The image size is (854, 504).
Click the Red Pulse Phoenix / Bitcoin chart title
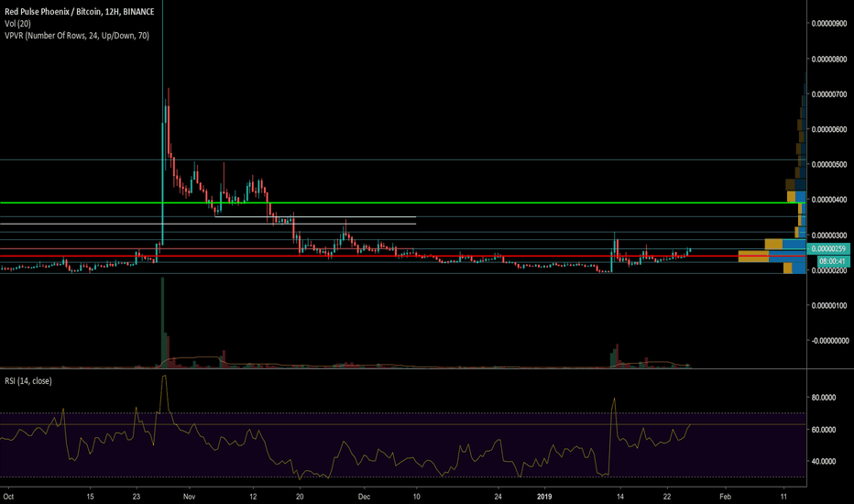click(x=79, y=11)
